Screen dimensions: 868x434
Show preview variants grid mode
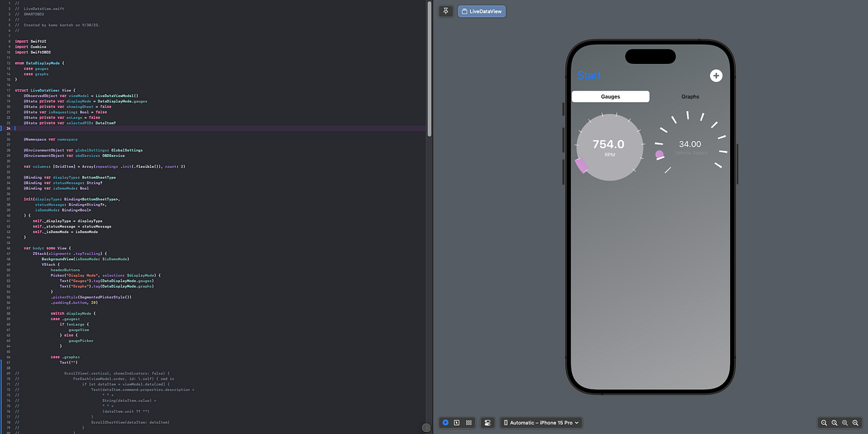469,422
